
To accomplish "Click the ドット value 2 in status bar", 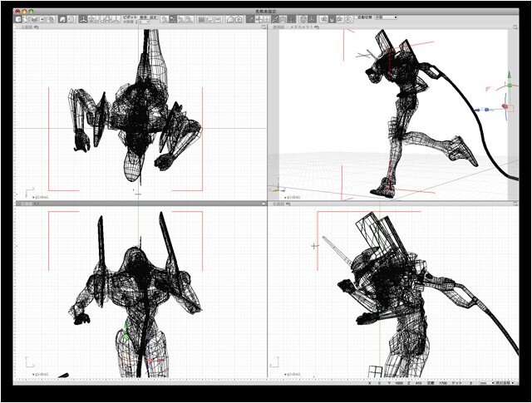I will point(471,383).
